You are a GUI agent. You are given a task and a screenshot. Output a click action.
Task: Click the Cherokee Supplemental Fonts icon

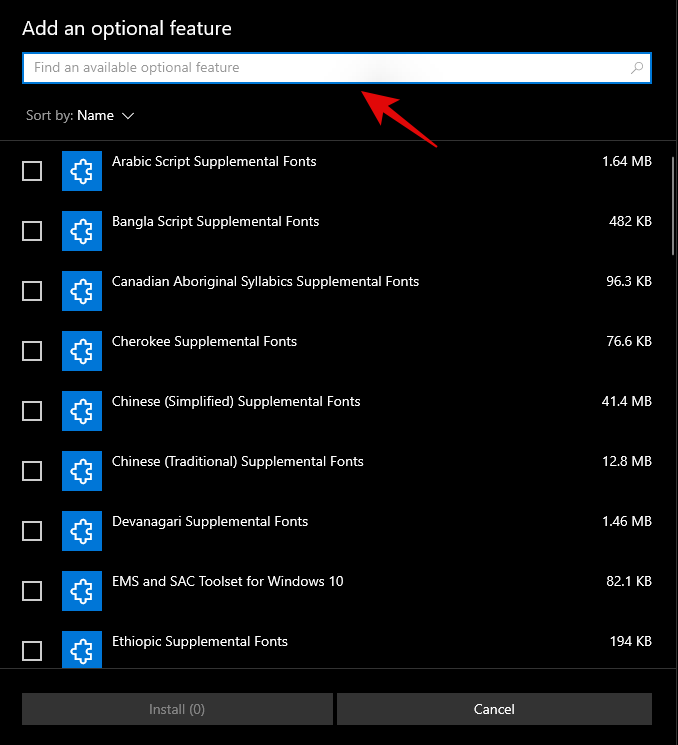tap(81, 351)
